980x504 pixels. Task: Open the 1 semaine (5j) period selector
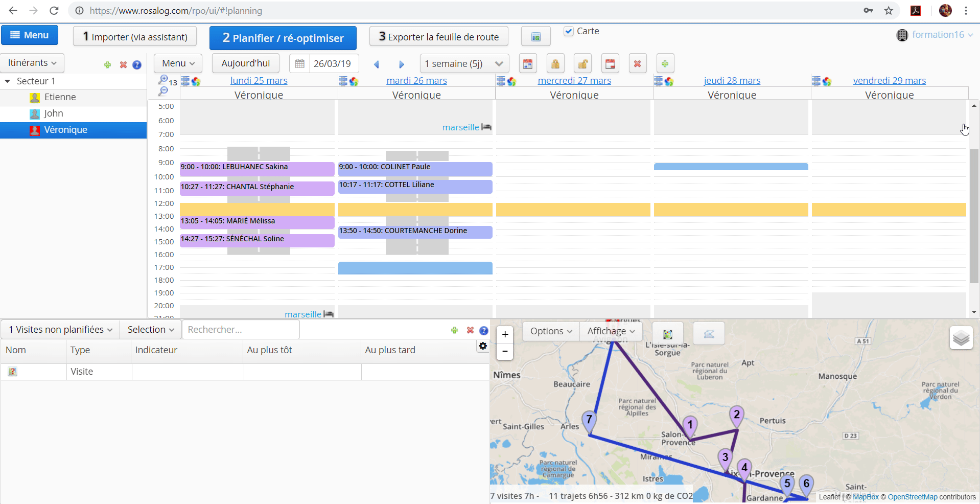click(464, 64)
